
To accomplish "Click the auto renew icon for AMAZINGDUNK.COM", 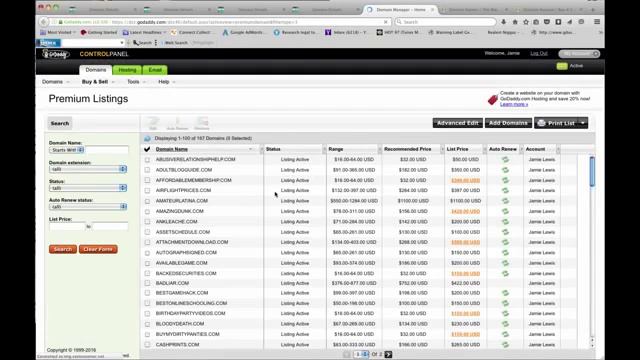I will tap(505, 211).
